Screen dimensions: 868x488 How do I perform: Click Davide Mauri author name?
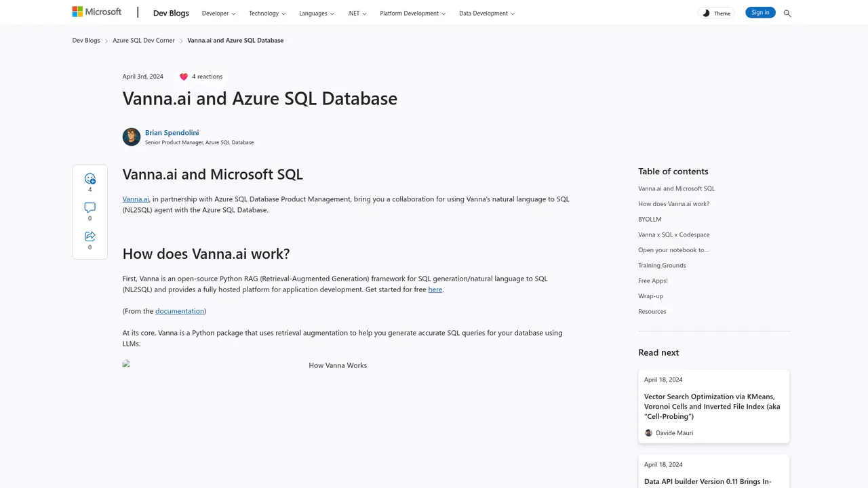[674, 433]
